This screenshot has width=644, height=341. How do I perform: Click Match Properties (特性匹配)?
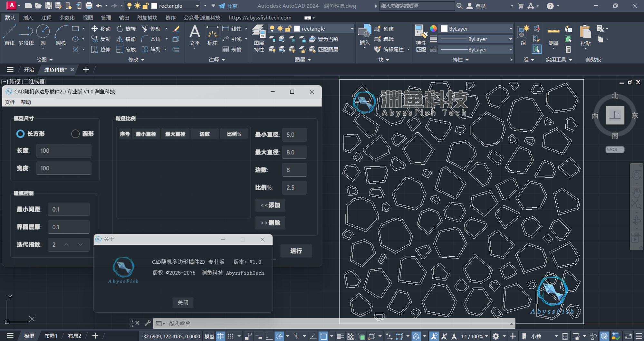pos(421,38)
